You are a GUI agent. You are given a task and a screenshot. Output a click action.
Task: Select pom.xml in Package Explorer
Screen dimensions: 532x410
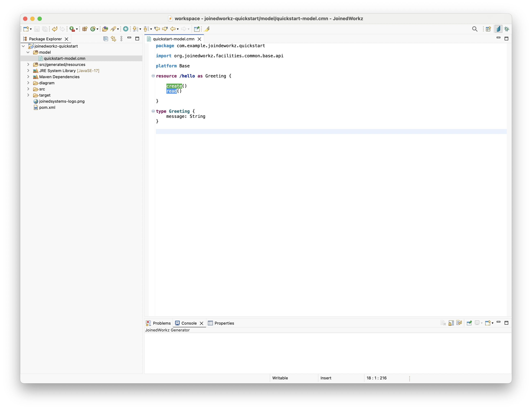(47, 107)
